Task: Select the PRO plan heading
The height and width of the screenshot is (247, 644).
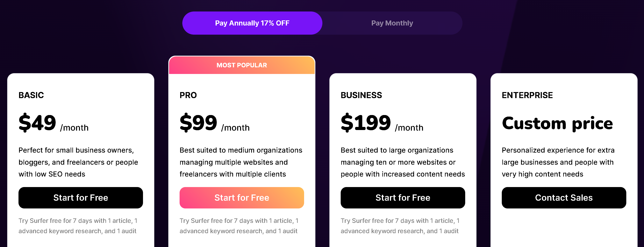Action: pos(188,95)
